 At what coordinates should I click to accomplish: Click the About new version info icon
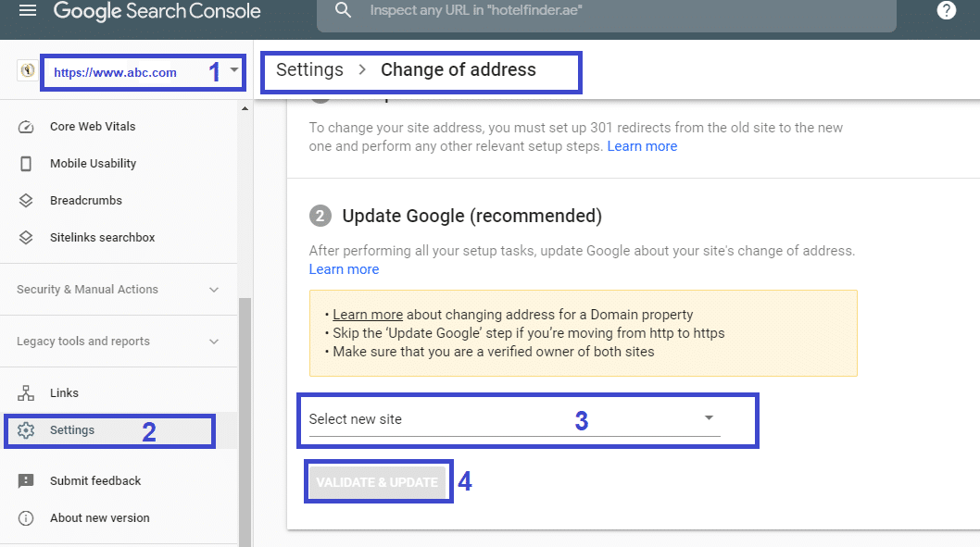coord(26,518)
